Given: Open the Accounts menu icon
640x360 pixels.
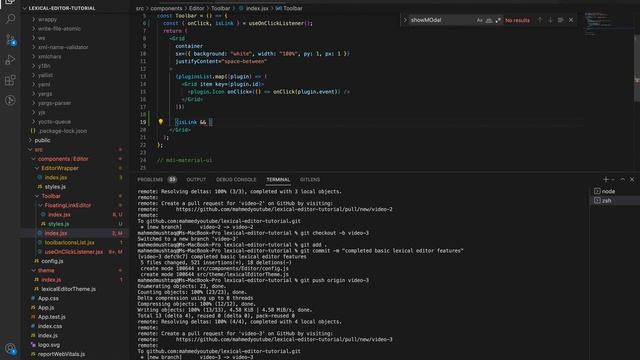Looking at the screenshot, I should click(11, 349).
